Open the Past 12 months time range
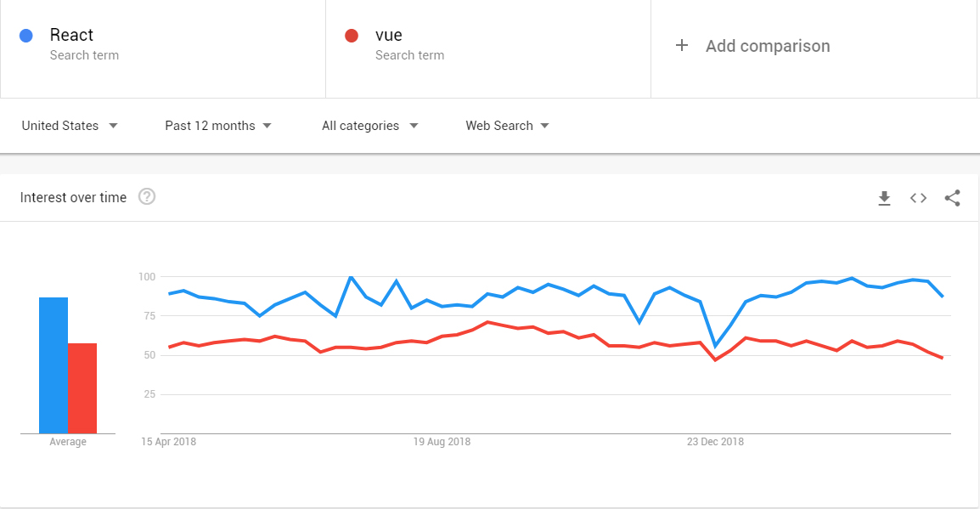 point(218,126)
